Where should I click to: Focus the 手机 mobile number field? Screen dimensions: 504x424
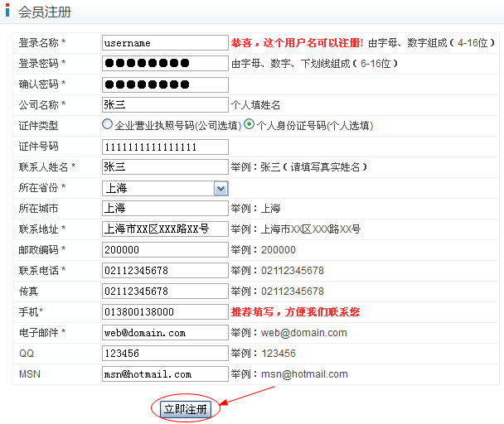[165, 311]
